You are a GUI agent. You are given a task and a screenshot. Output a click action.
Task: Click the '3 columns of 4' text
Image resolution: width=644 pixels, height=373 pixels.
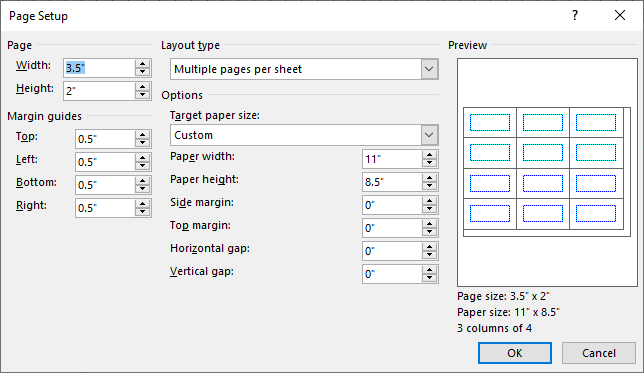pyautogui.click(x=494, y=328)
